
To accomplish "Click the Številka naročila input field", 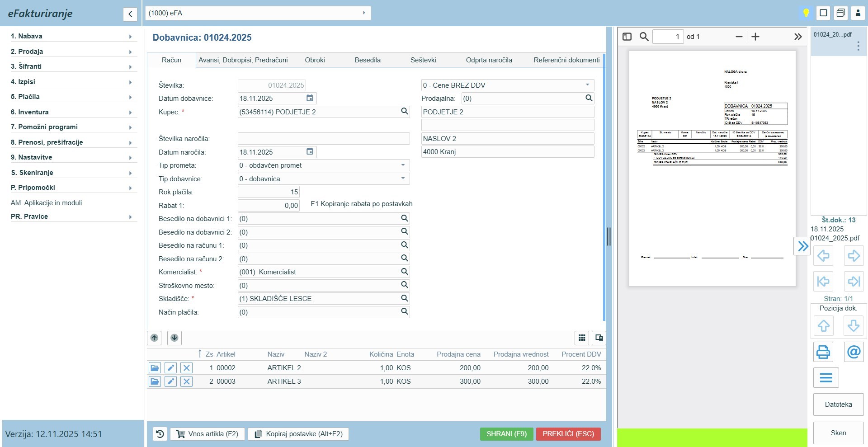I will click(323, 139).
